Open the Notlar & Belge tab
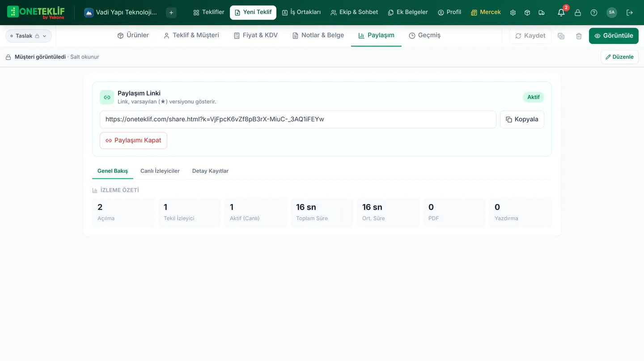 click(x=318, y=35)
